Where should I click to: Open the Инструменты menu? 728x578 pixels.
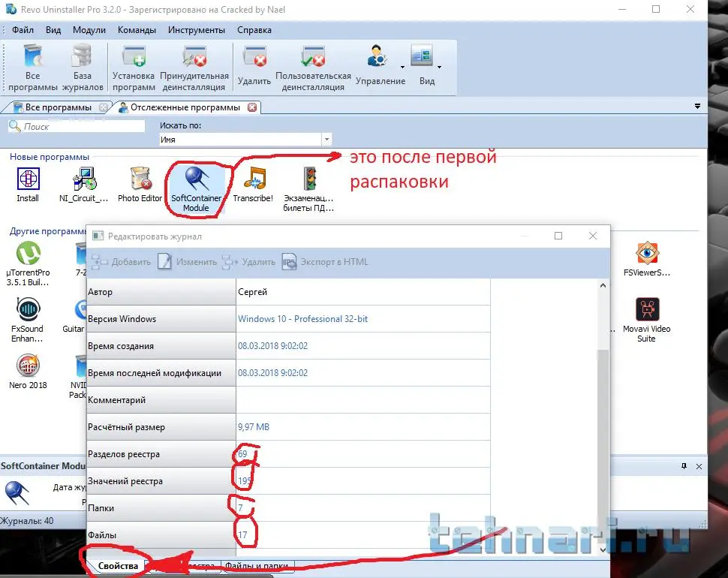click(197, 30)
